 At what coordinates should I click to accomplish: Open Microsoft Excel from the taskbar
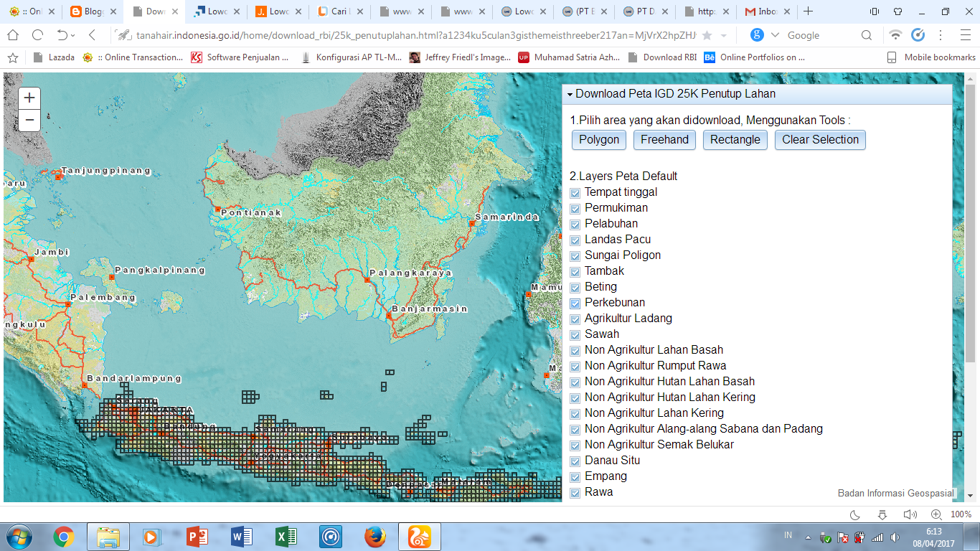pos(286,535)
